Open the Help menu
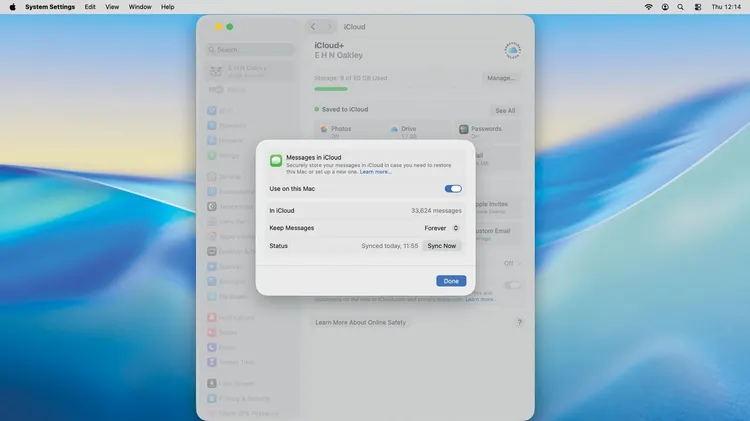 167,7
